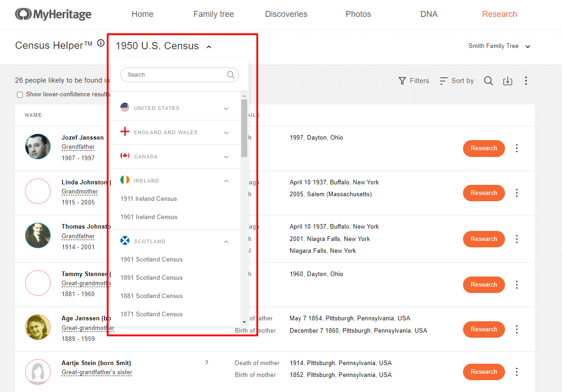The image size is (562, 392).
Task: Go to the Home tab
Action: pos(142,14)
